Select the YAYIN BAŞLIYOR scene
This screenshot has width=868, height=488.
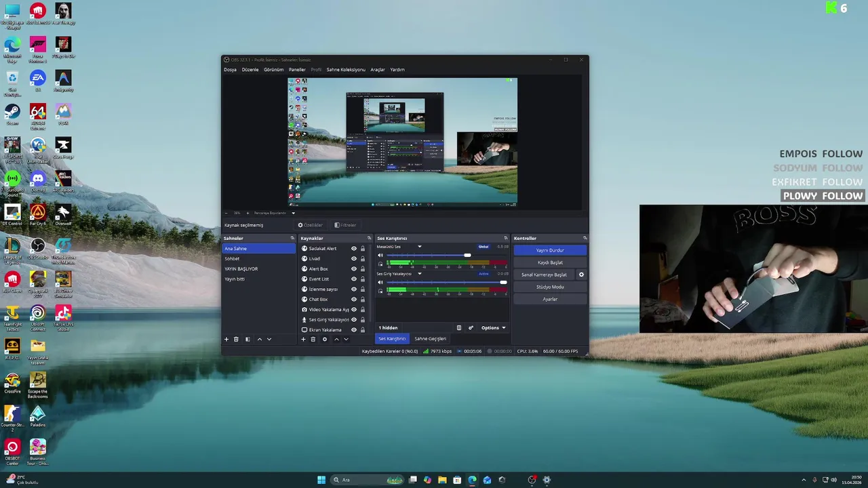tap(259, 269)
